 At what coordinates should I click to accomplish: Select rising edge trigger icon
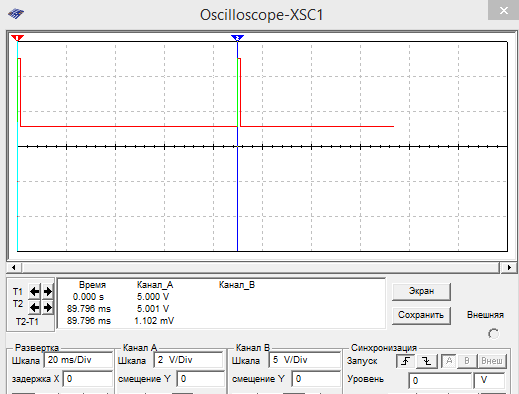(x=406, y=361)
